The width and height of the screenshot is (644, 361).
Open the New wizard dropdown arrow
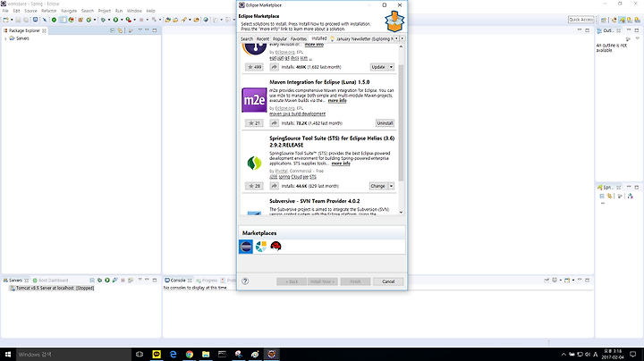tap(12, 20)
